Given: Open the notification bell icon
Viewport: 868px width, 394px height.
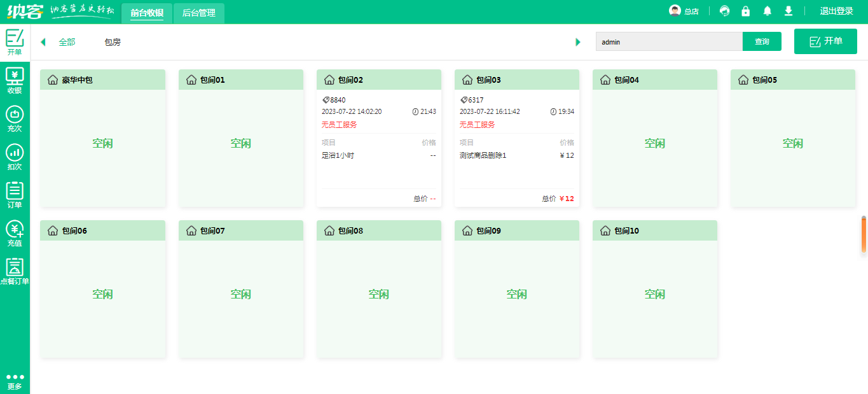Looking at the screenshot, I should pyautogui.click(x=768, y=11).
